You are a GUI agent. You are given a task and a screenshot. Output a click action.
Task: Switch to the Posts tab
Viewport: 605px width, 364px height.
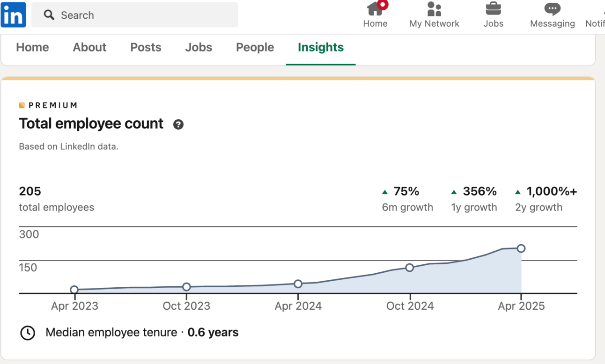point(146,47)
